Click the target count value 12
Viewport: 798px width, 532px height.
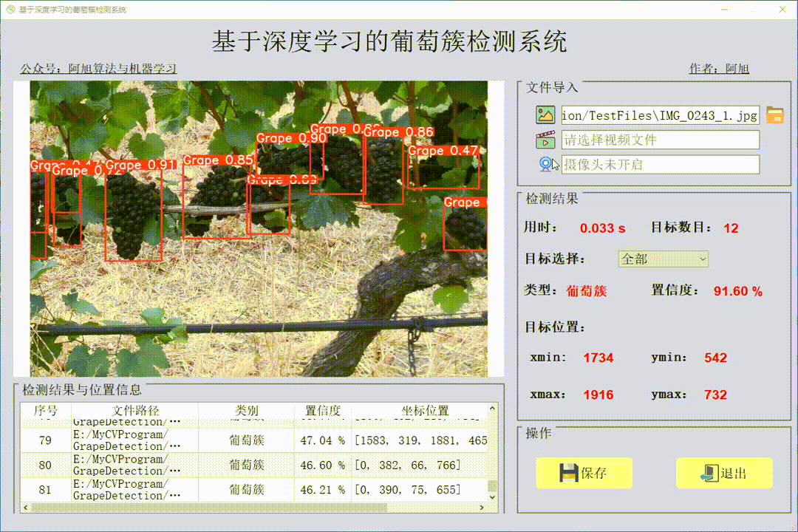point(731,228)
